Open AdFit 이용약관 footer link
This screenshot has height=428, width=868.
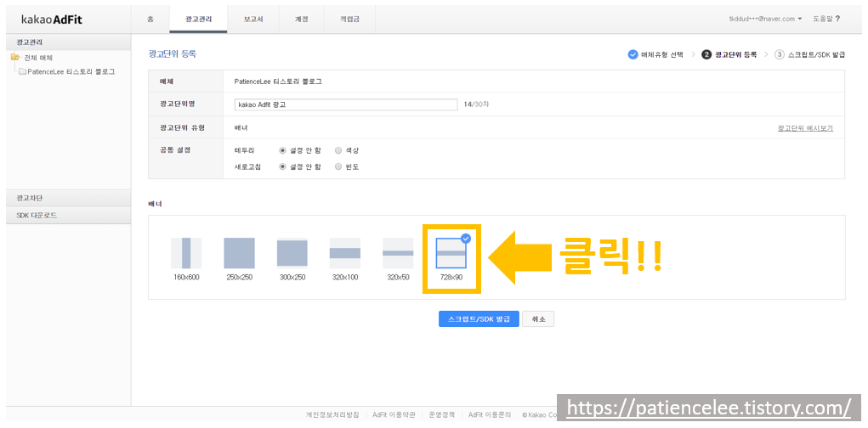click(x=394, y=414)
